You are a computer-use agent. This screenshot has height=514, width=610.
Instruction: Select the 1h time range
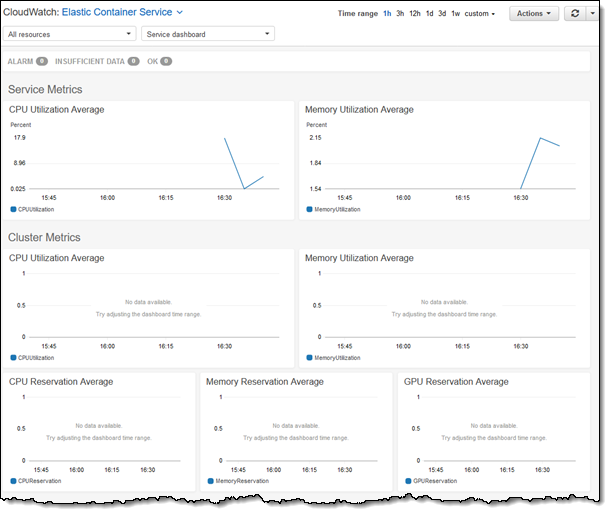387,14
